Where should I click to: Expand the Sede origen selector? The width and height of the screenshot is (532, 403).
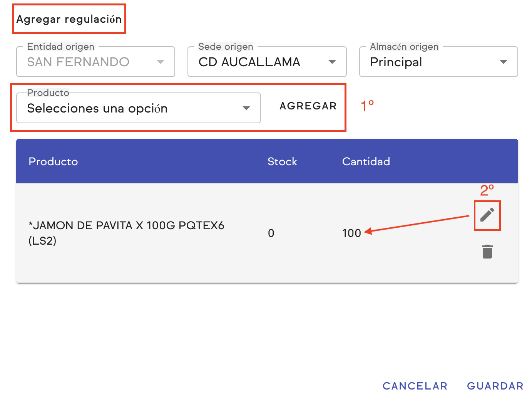tap(332, 62)
